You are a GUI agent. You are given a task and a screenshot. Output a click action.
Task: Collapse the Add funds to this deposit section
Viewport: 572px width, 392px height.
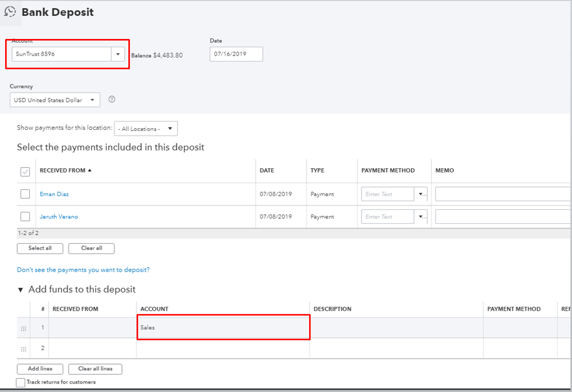(x=21, y=290)
